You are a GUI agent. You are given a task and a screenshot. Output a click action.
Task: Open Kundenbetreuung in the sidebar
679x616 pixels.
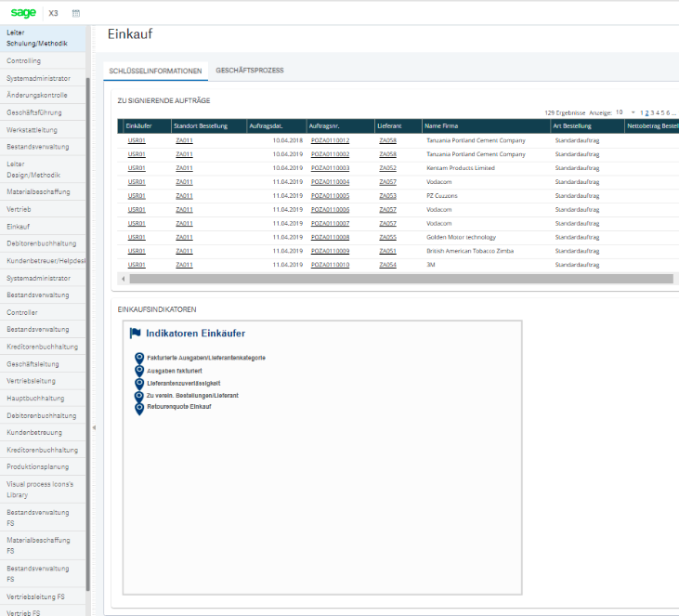(x=43, y=432)
